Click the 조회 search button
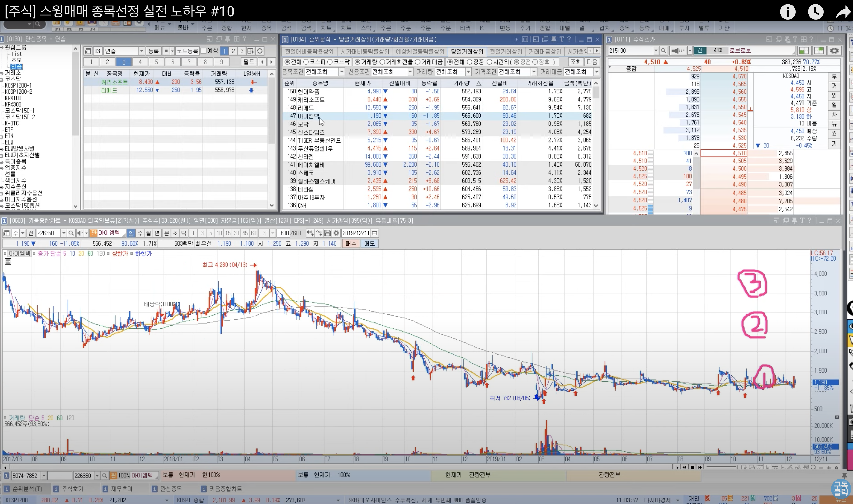853x504 pixels. coord(576,62)
